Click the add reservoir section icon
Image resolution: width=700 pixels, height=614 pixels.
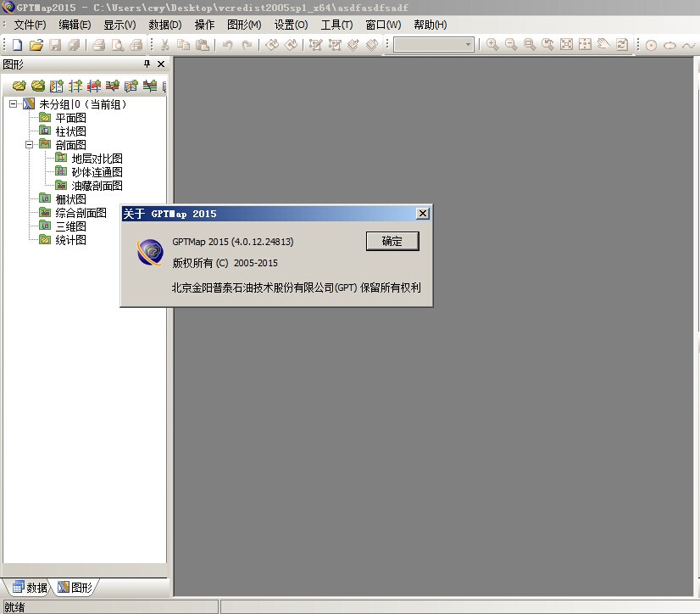click(113, 86)
